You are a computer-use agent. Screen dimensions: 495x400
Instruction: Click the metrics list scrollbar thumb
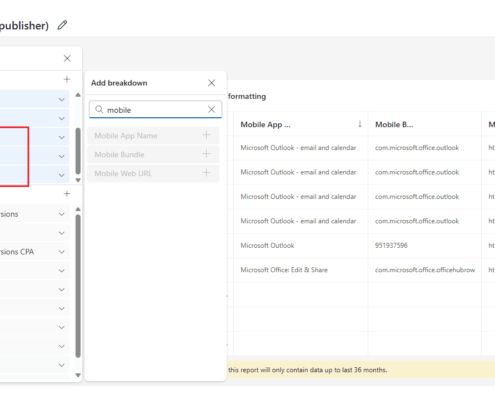[78, 286]
